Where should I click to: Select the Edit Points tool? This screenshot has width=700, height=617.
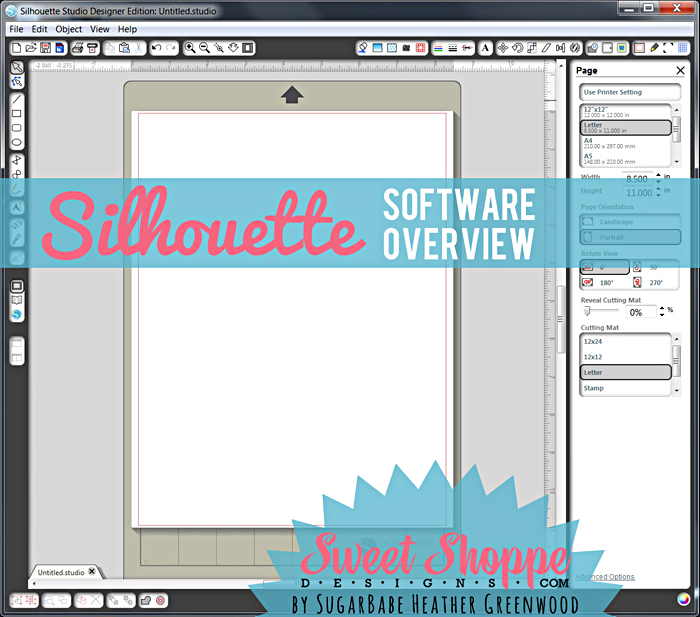click(x=17, y=82)
